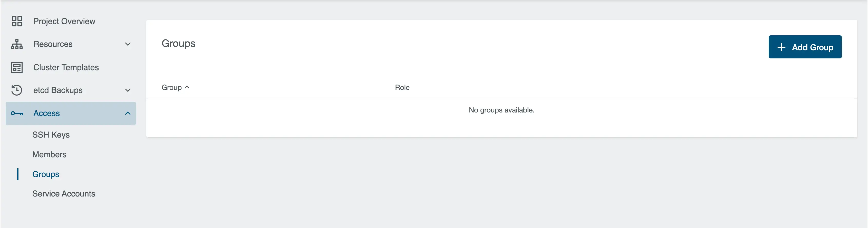Click the Access key icon
Screen dimensions: 868x228
coord(17,113)
